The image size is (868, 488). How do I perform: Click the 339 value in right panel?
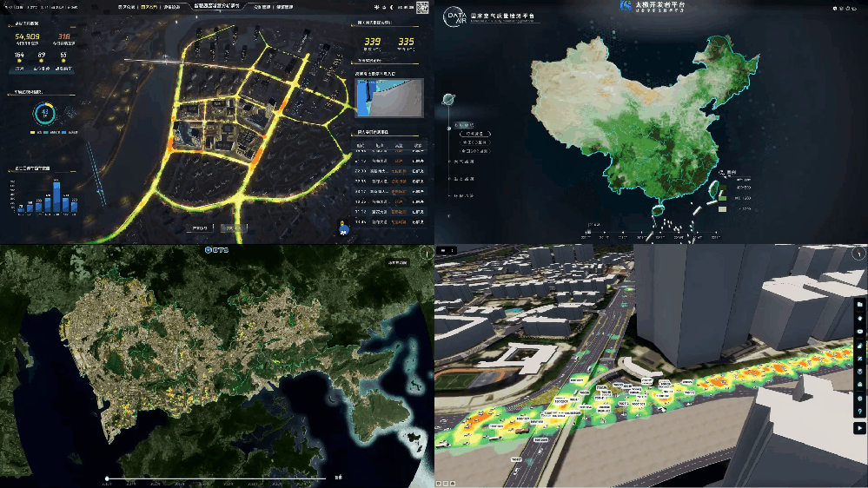coord(373,42)
